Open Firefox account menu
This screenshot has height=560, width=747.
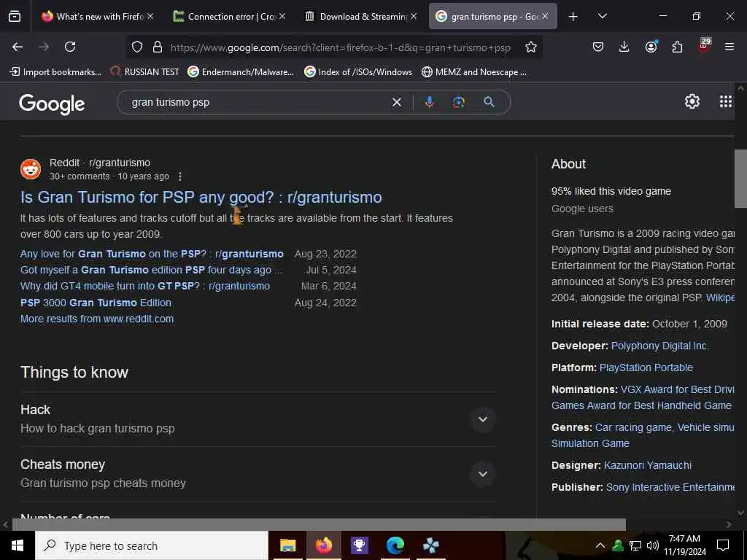click(651, 47)
